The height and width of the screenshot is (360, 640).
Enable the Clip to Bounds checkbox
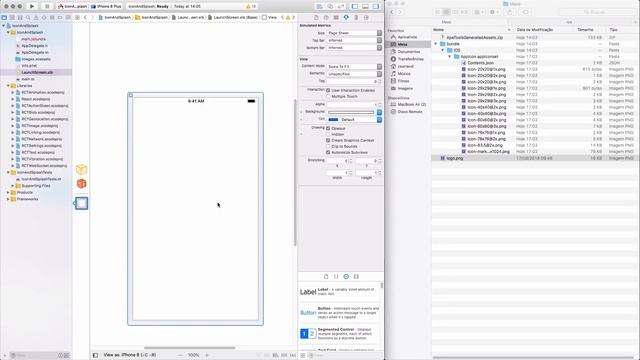[328, 146]
